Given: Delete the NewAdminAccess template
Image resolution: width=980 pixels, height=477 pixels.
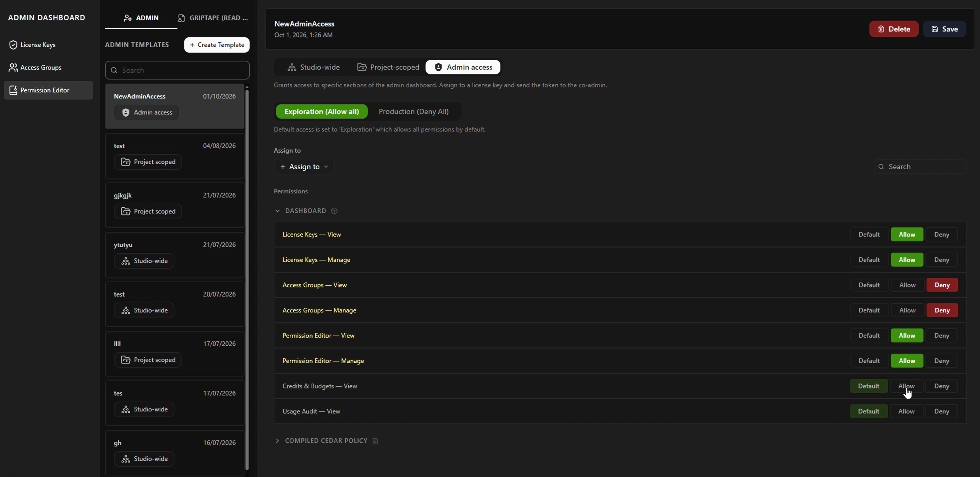Looking at the screenshot, I should click(x=894, y=29).
